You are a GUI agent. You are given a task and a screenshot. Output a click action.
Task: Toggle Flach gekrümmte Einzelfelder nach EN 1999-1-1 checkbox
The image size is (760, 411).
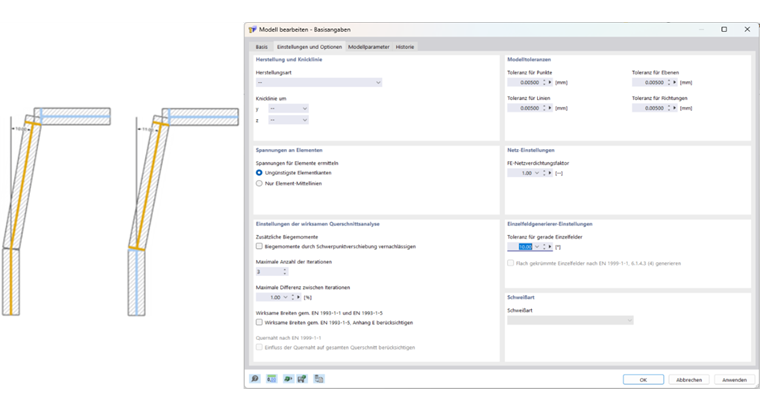(x=510, y=263)
